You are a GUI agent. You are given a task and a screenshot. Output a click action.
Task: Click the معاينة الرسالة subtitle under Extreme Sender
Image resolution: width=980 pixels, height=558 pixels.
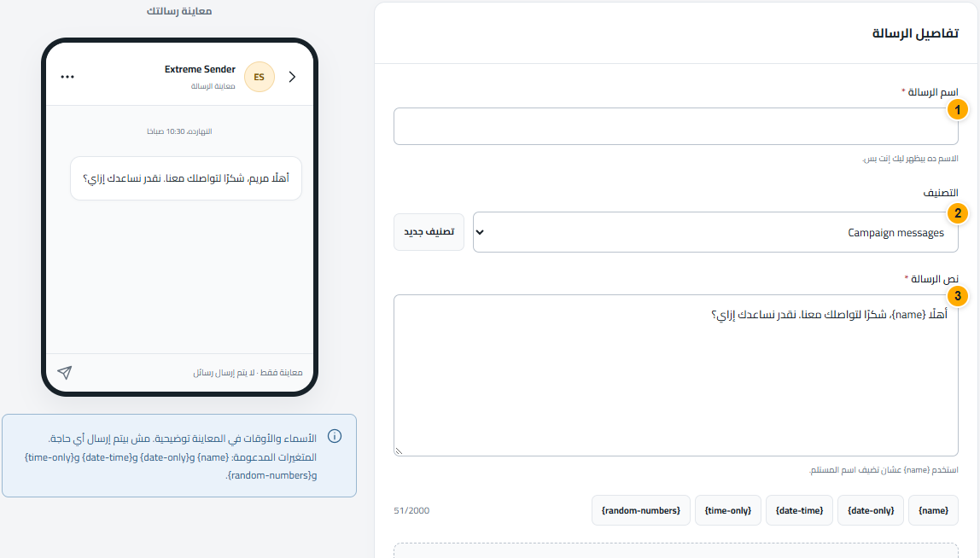213,86
